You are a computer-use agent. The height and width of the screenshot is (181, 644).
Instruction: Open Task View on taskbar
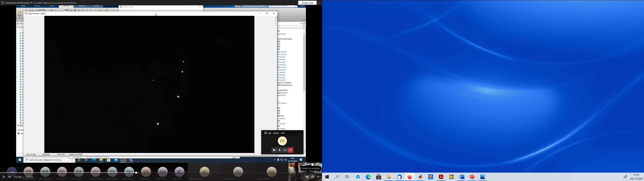(347, 177)
